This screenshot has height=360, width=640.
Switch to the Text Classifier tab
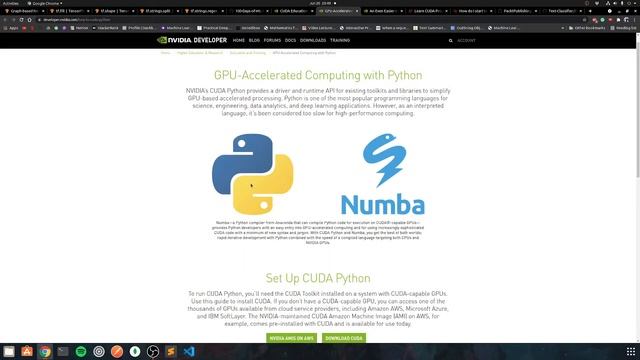coord(562,11)
